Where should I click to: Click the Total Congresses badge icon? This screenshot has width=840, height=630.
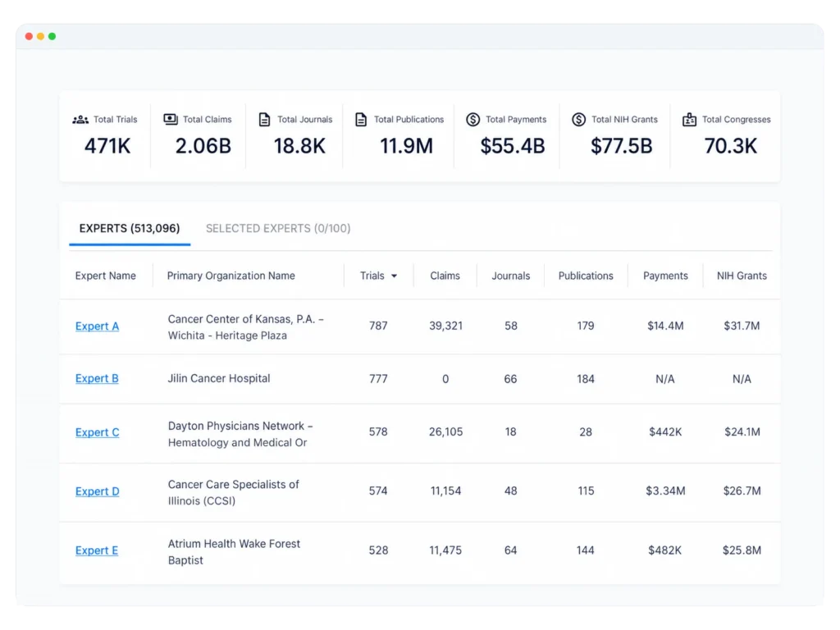(x=689, y=120)
